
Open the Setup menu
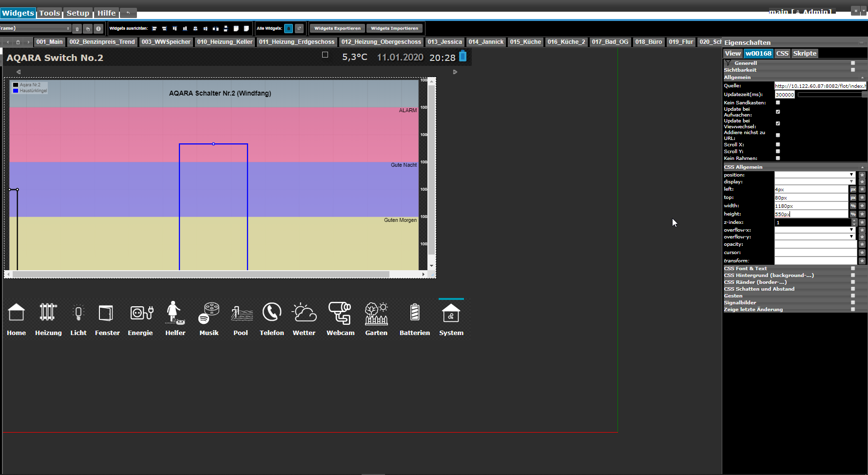click(x=78, y=13)
